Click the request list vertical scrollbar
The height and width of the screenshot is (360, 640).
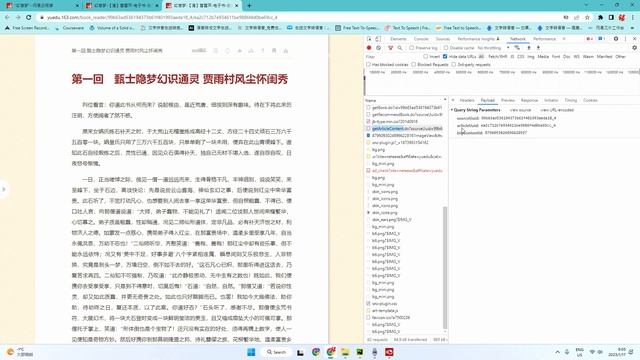click(x=445, y=267)
